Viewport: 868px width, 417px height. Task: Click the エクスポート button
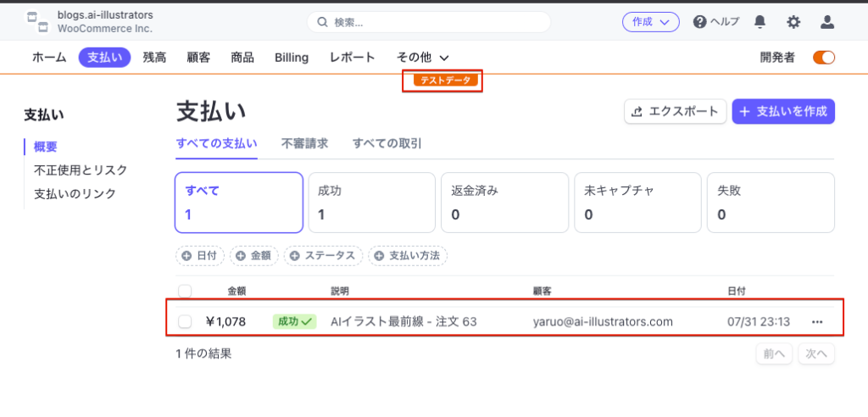[675, 111]
